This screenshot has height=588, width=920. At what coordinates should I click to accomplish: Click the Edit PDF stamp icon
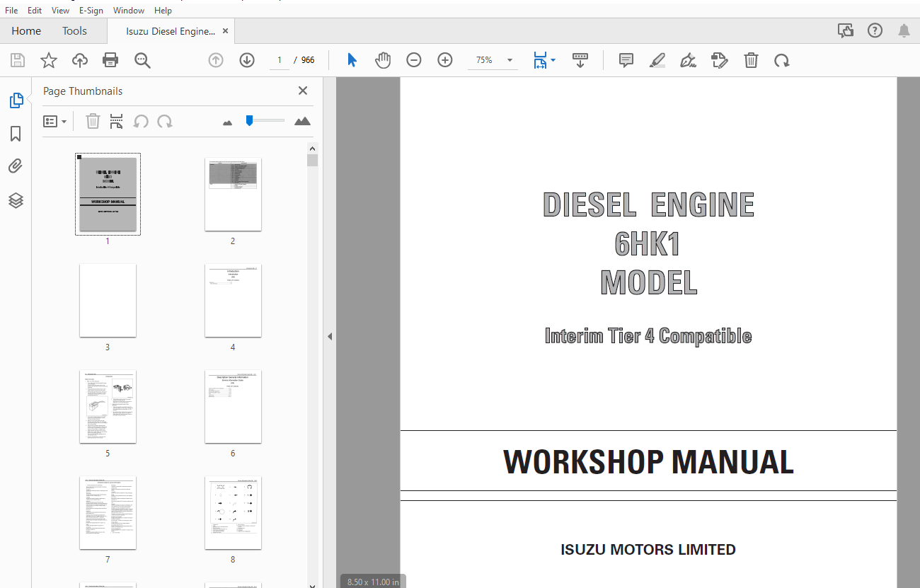[x=719, y=60]
